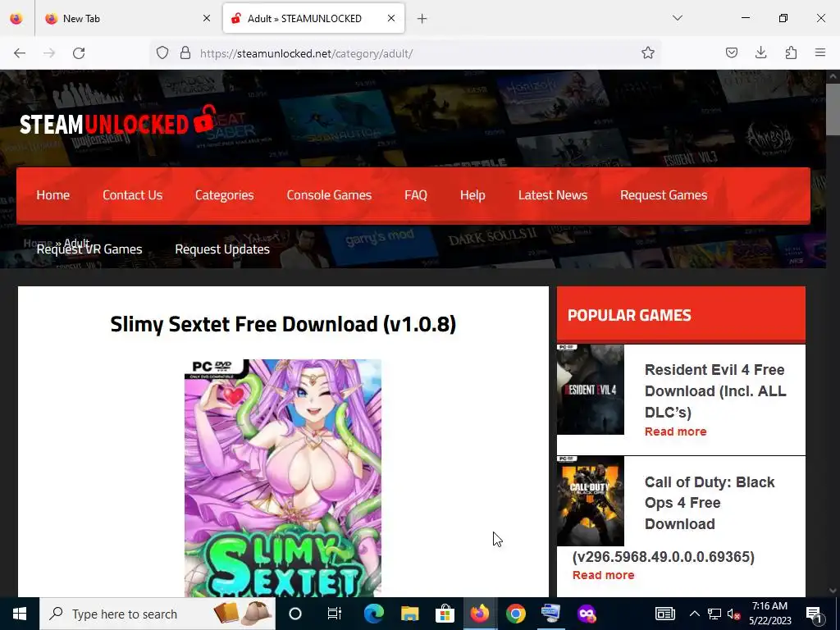This screenshot has height=630, width=840.
Task: Switch to the New Tab tab
Action: pyautogui.click(x=127, y=18)
